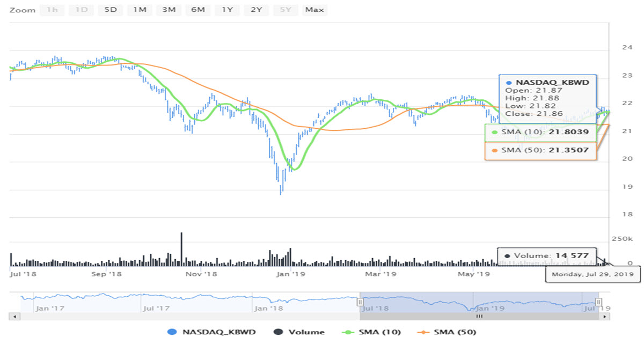The height and width of the screenshot is (337, 644).
Task: Click the tallest volume spike bar
Action: pos(181,249)
